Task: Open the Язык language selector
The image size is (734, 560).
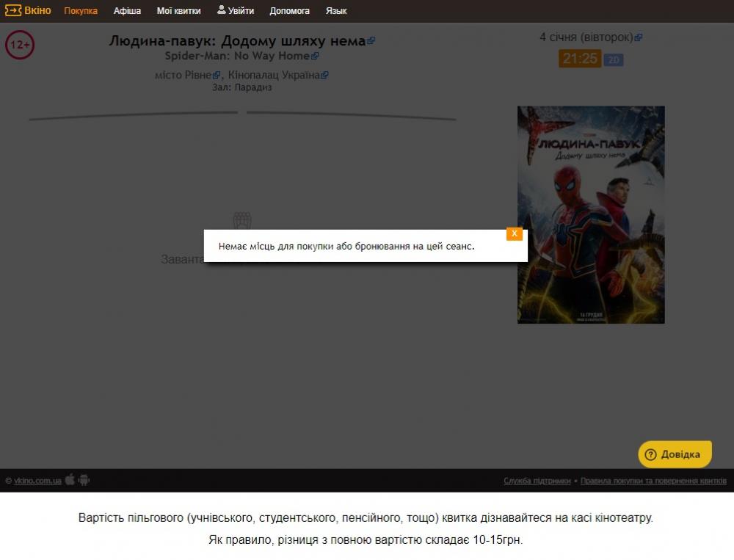Action: pos(336,11)
